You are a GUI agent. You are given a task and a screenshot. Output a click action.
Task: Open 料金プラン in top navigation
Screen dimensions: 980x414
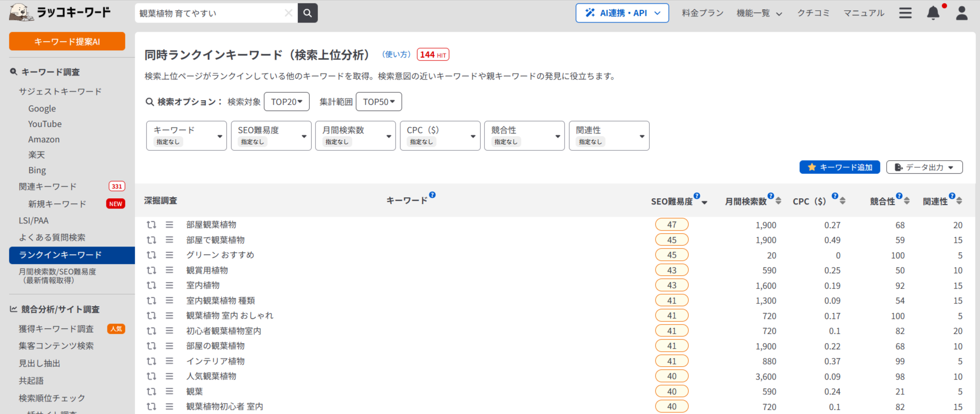703,13
